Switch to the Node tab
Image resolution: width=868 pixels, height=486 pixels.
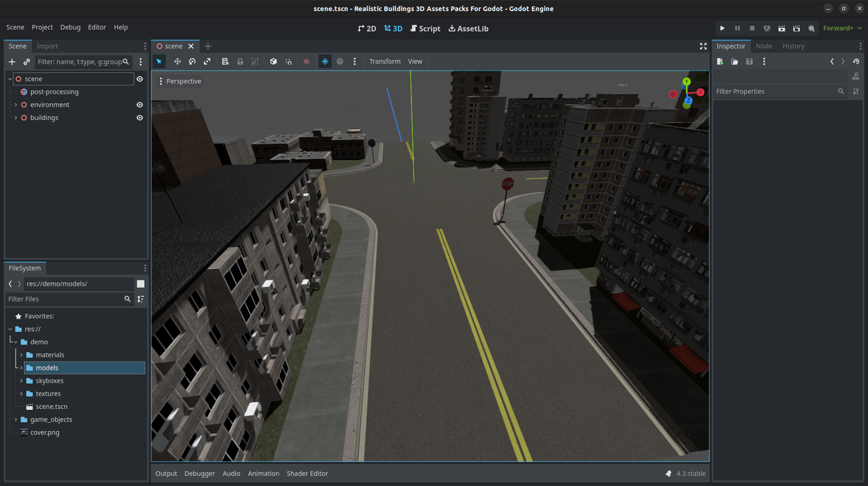click(764, 46)
